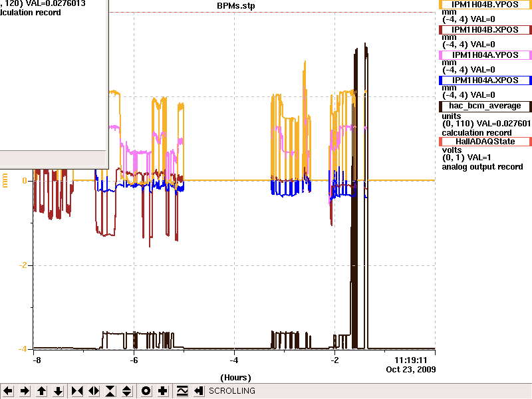Image resolution: width=532 pixels, height=399 pixels.
Task: Pan the chart right with the right arrow
Action: (x=25, y=391)
